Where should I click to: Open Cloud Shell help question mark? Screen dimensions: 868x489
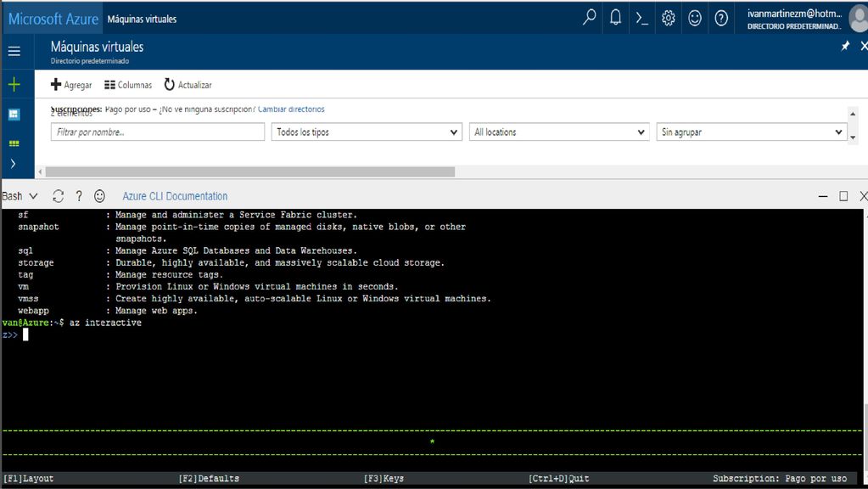(79, 196)
